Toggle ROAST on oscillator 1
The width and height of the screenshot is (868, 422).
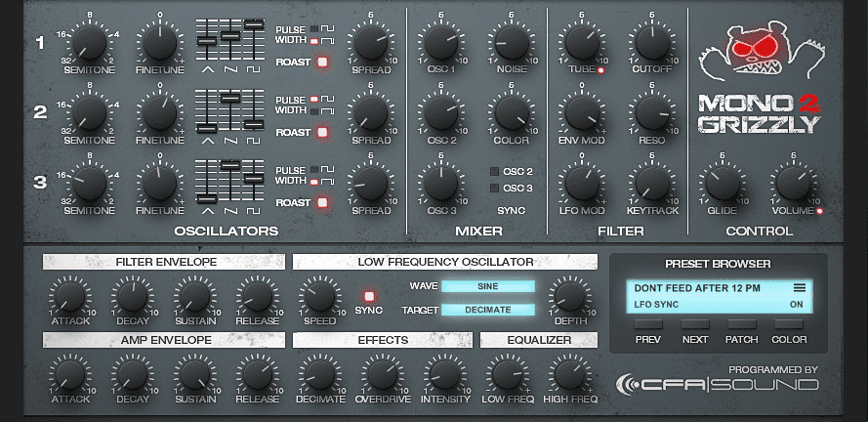pyautogui.click(x=322, y=62)
